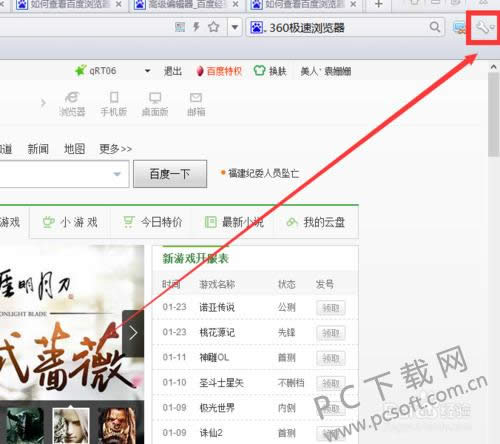Expand the address bar dropdown arrow
500x444 pixels.
pos(235,27)
